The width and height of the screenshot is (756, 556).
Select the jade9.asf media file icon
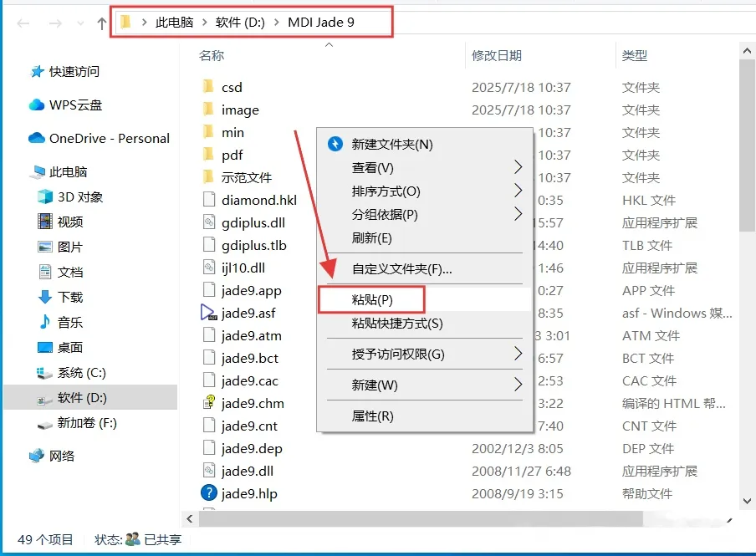[x=209, y=313]
